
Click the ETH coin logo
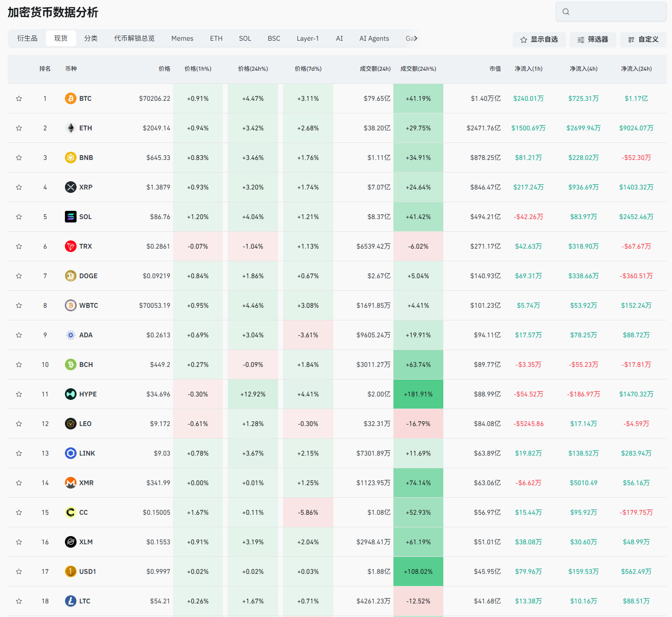click(71, 128)
